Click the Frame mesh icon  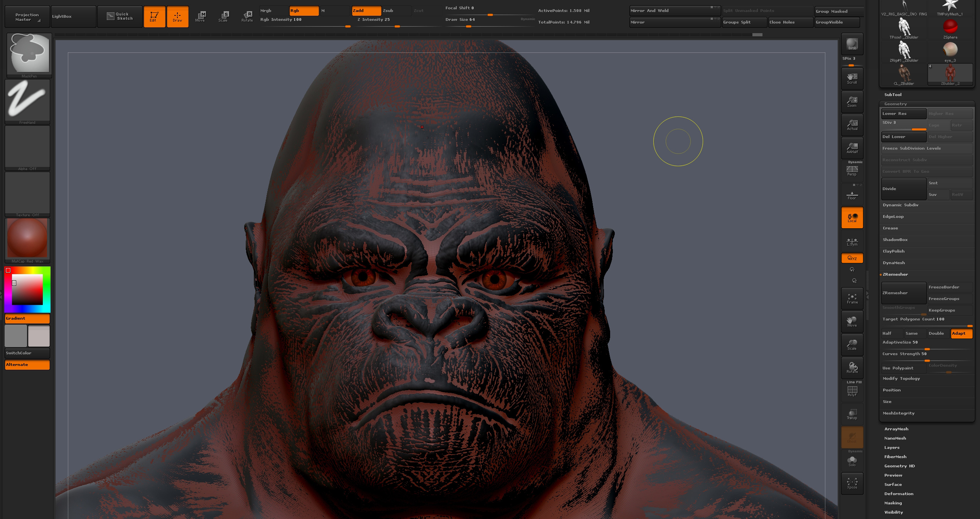point(852,298)
